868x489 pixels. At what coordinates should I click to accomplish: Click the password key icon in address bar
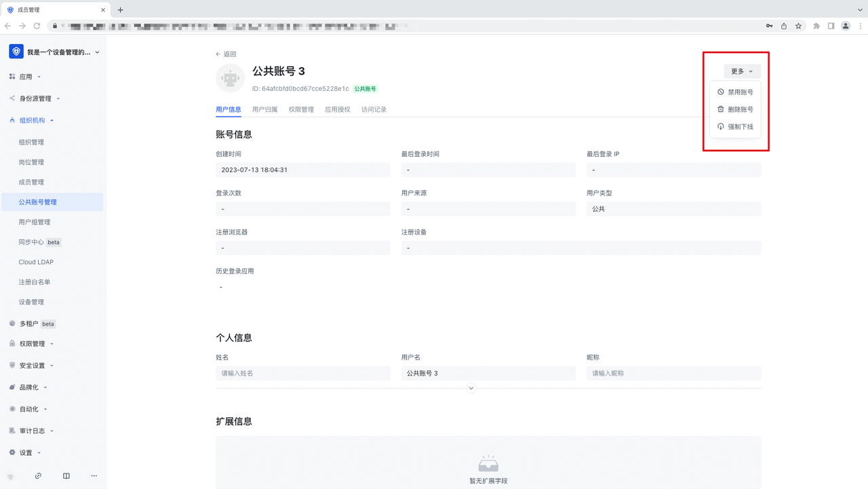[x=770, y=26]
